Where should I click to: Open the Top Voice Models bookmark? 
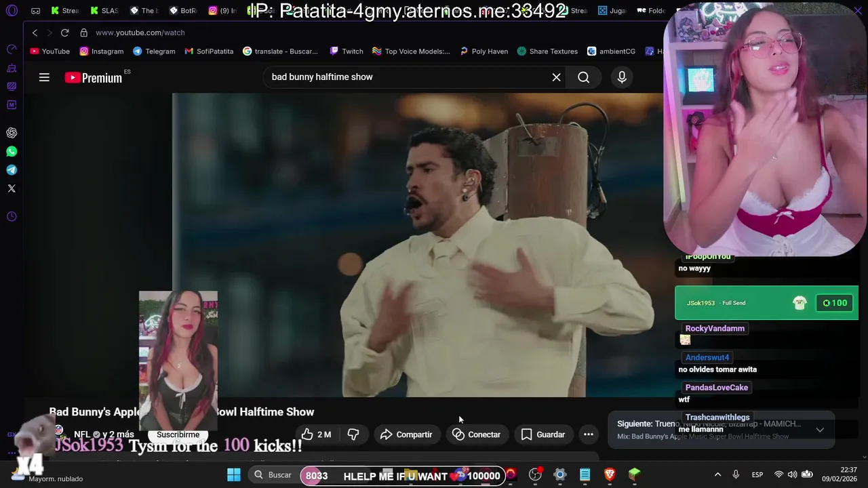pos(411,52)
